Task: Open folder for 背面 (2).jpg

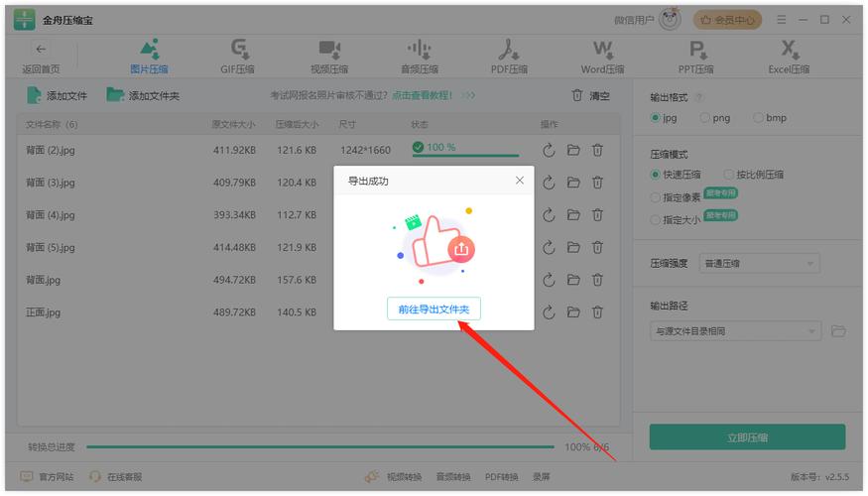Action: coord(573,150)
